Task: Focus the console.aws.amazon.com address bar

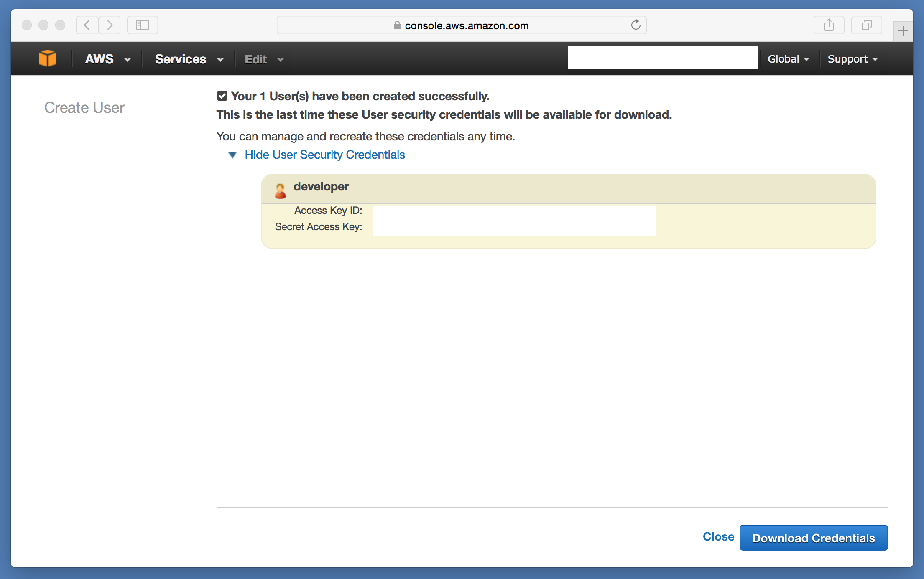Action: click(462, 25)
